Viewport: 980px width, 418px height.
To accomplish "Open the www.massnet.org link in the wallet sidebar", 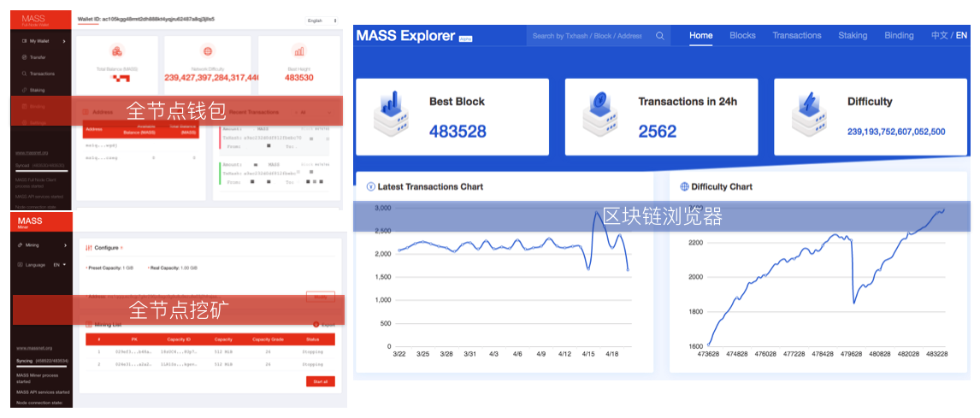I will 33,152.
